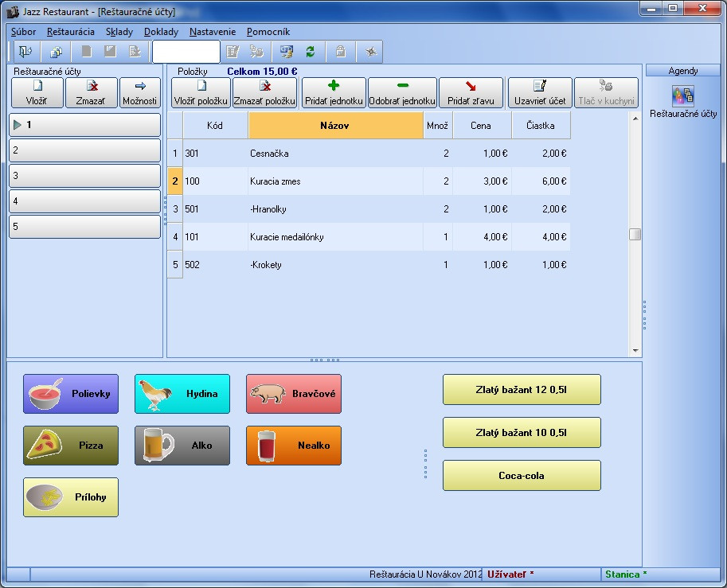727x588 pixels.
Task: Click the green refresh arrows toolbar icon
Action: 311,52
